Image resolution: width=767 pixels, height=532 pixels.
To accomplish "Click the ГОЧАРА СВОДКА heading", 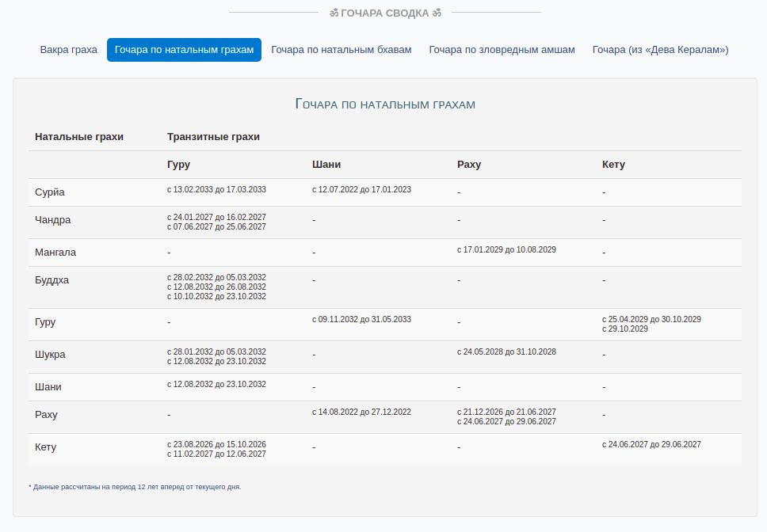I will tap(385, 13).
